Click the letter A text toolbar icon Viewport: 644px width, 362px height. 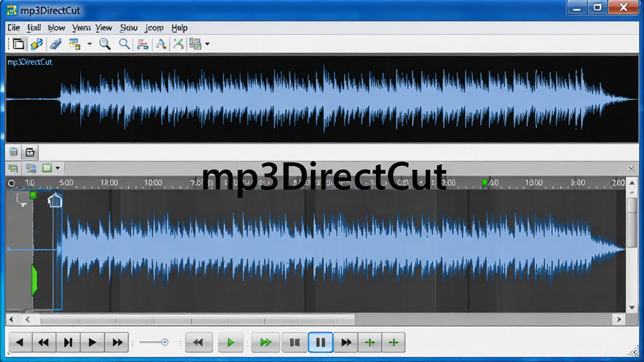(x=161, y=44)
